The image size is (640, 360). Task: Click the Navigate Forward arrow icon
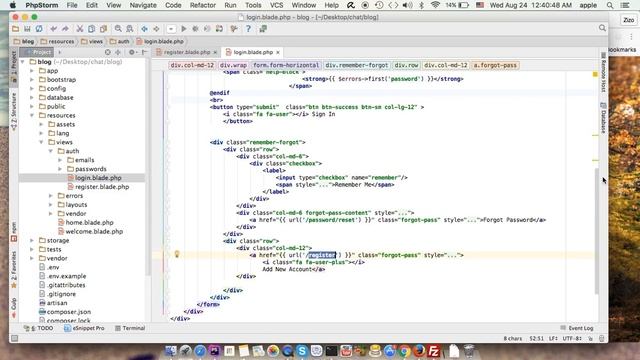pos(156,29)
